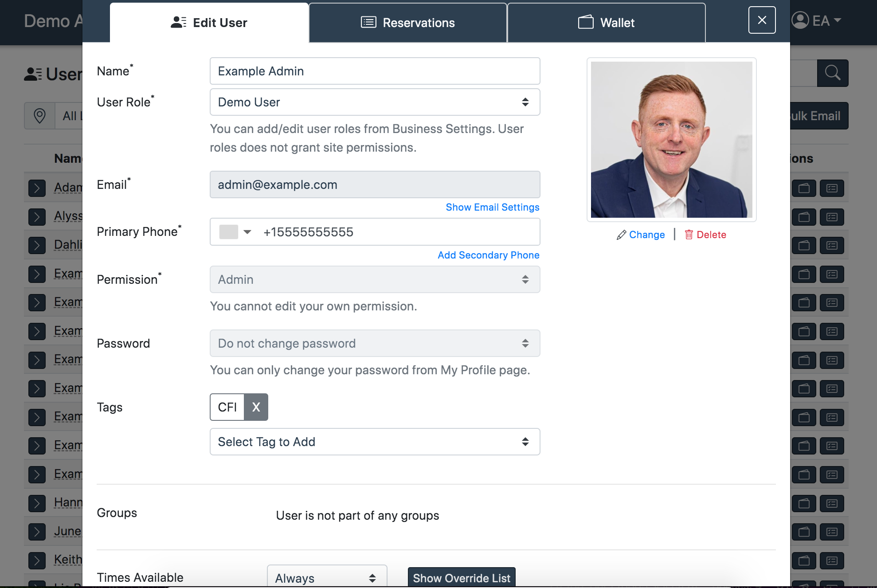Image resolution: width=877 pixels, height=588 pixels.
Task: Open the EA account avatar menu
Action: [816, 20]
